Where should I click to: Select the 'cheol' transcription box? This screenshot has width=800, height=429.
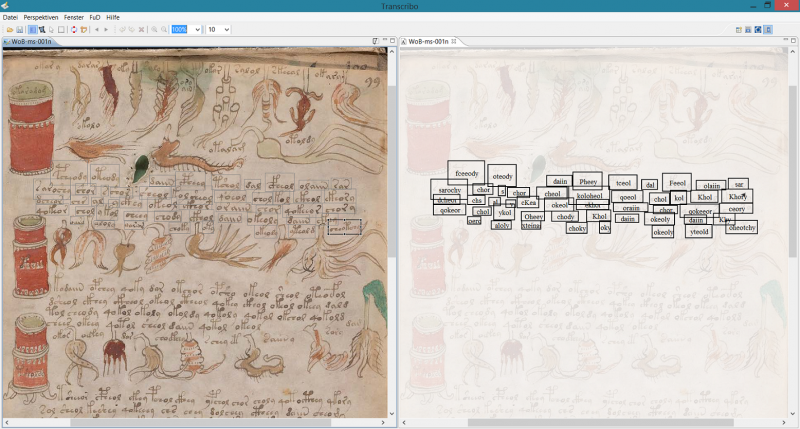tap(552, 193)
